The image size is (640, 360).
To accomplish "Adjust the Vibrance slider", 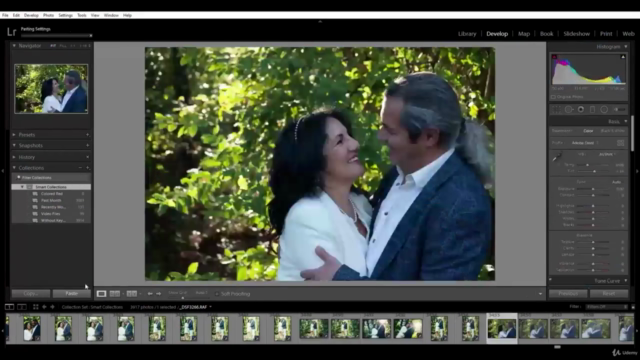I will pyautogui.click(x=593, y=264).
